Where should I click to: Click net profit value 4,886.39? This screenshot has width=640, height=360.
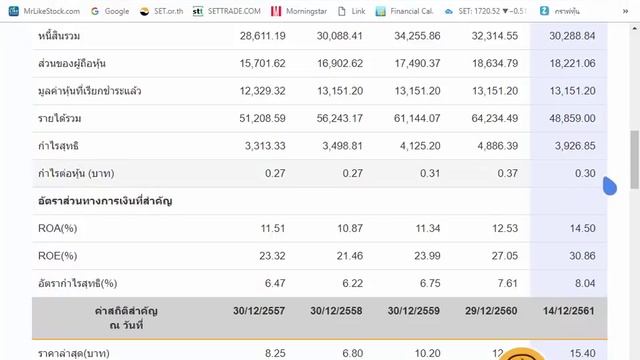click(x=498, y=146)
